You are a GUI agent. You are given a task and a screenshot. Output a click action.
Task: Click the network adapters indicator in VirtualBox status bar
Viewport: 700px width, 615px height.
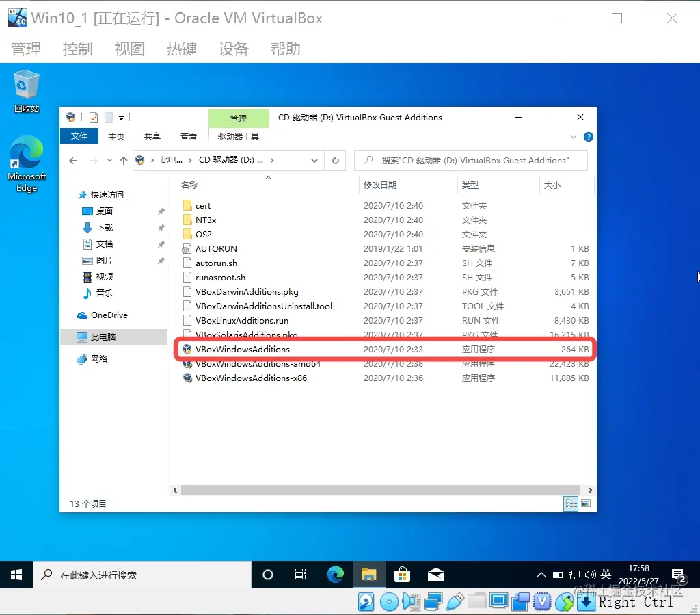(433, 602)
